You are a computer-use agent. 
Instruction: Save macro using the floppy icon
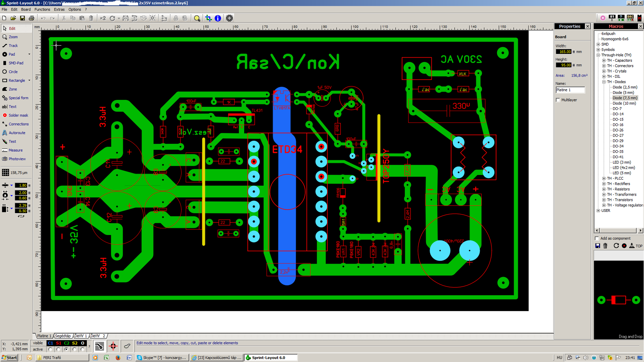click(598, 246)
